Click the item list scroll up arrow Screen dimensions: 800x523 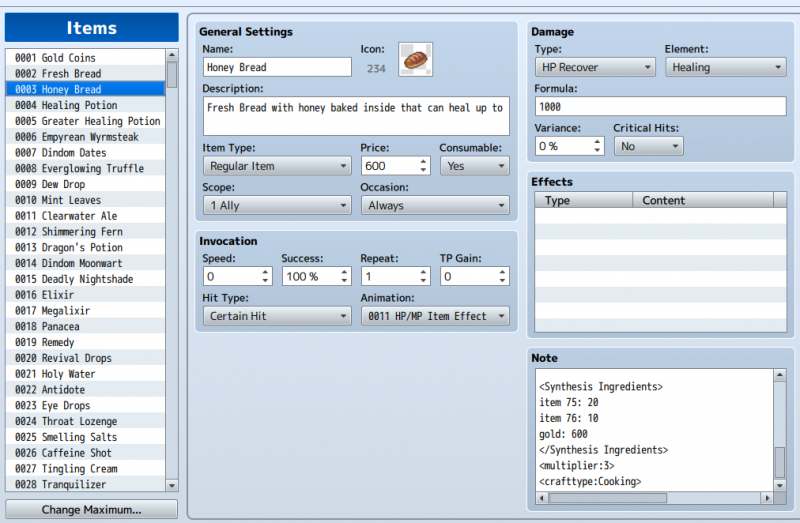[172, 55]
